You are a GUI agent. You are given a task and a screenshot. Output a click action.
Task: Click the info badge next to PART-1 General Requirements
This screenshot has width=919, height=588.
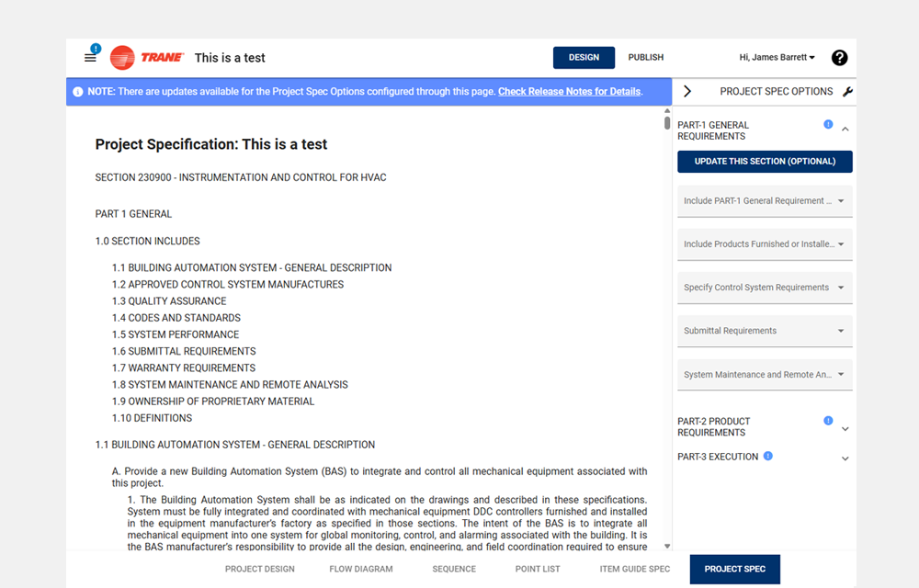(x=828, y=124)
